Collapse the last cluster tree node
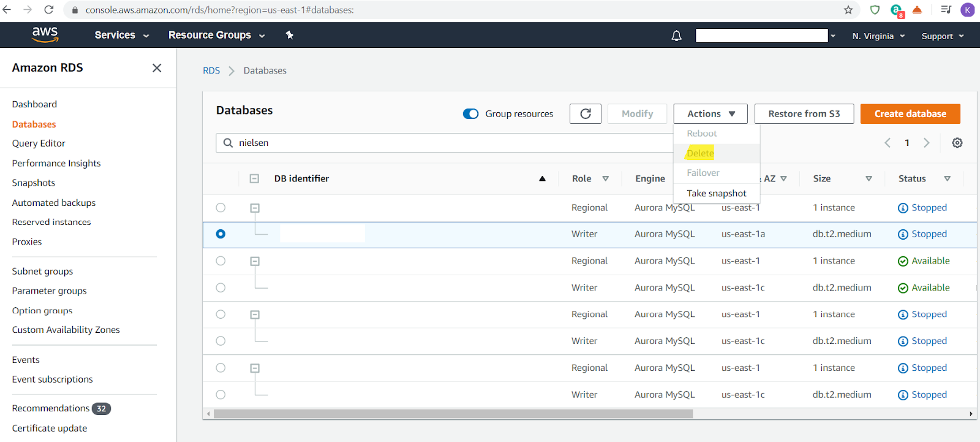This screenshot has height=442, width=980. click(x=255, y=368)
